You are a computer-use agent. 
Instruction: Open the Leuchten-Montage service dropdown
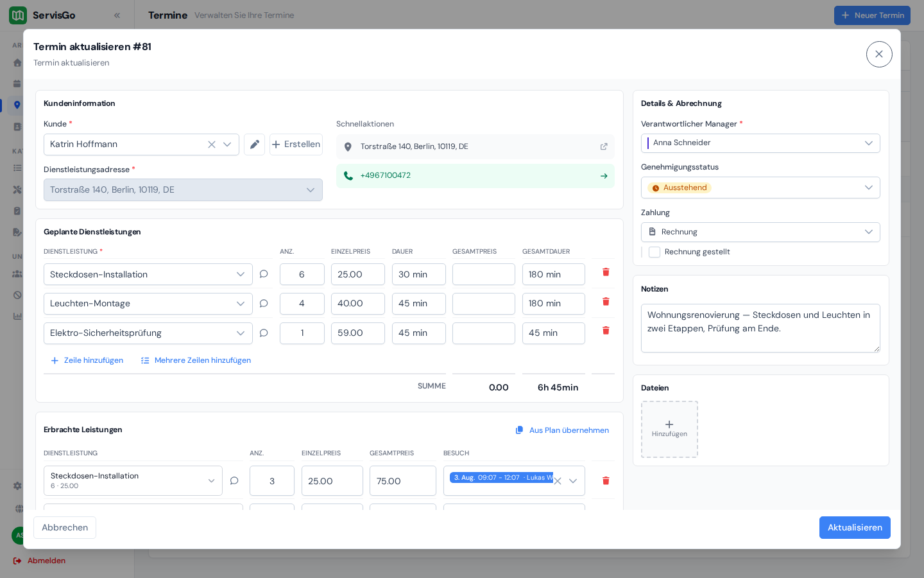pos(148,304)
